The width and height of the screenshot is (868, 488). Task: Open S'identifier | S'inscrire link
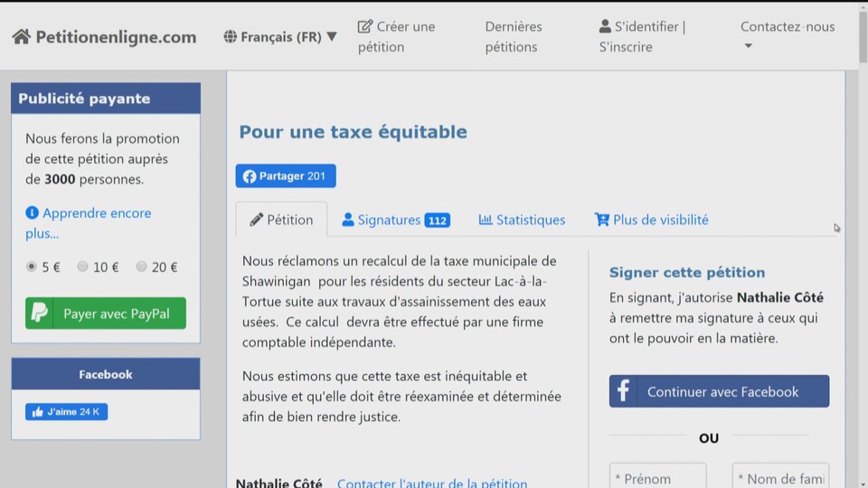click(x=642, y=36)
